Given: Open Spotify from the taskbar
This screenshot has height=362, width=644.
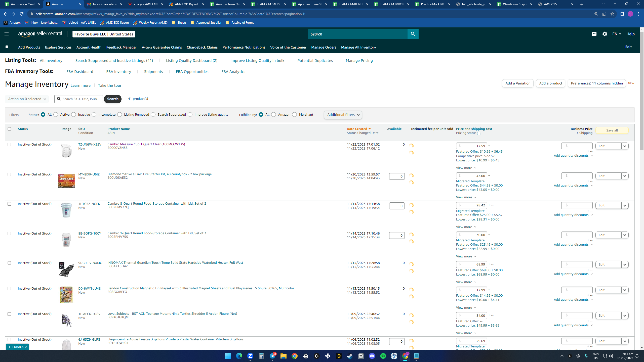Looking at the screenshot, I should click(x=383, y=356).
